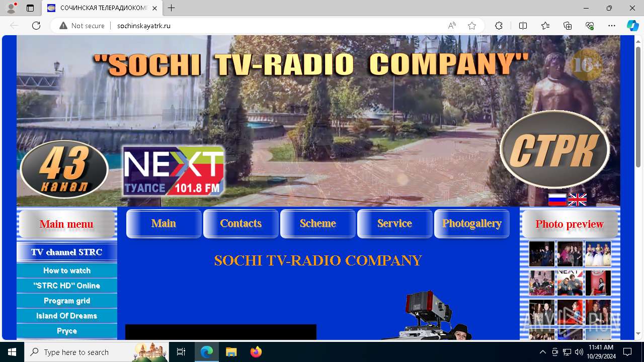Open the How to watch link
The width and height of the screenshot is (644, 362).
[67, 270]
